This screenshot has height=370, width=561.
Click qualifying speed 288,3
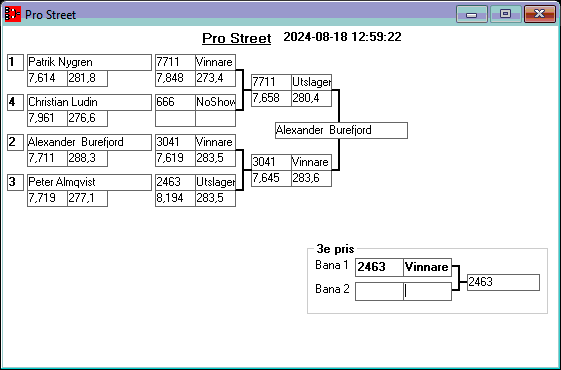coord(87,159)
